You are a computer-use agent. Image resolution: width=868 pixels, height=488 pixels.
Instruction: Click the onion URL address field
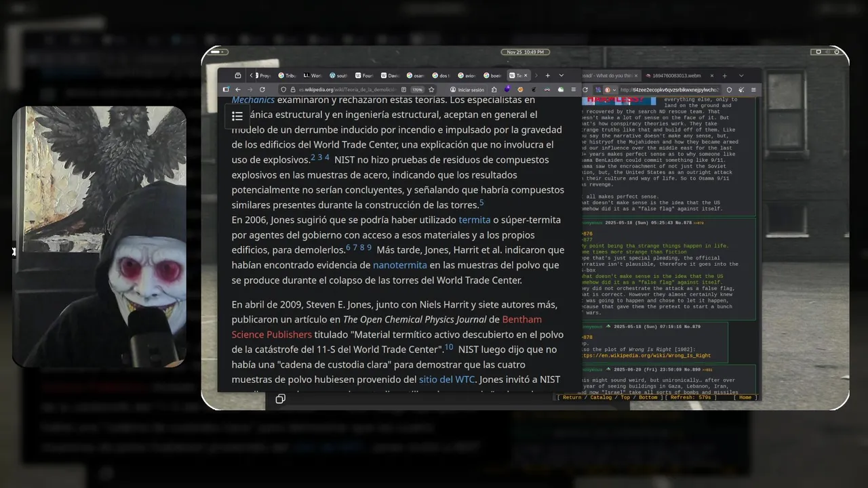[x=670, y=89]
